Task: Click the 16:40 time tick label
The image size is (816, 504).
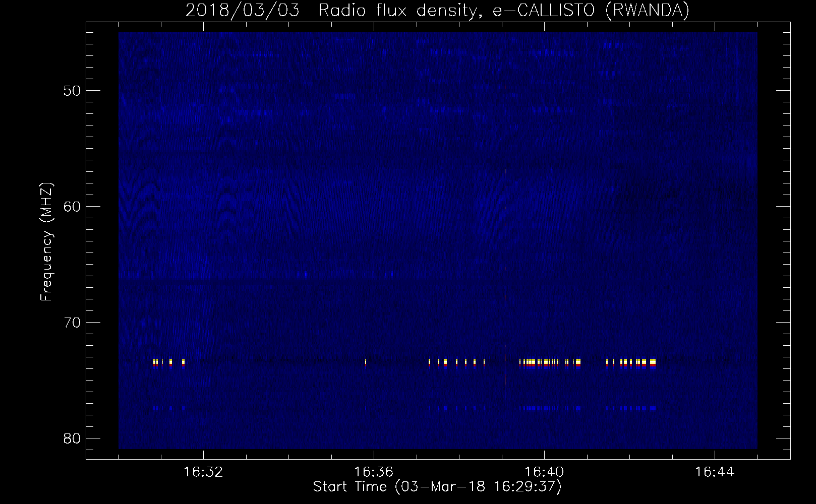Action: pos(544,472)
